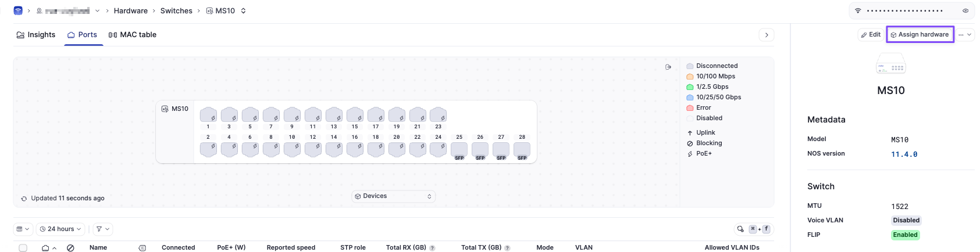Select port 21 on the MS10 diagram
This screenshot has height=252, width=980.
pos(418,115)
